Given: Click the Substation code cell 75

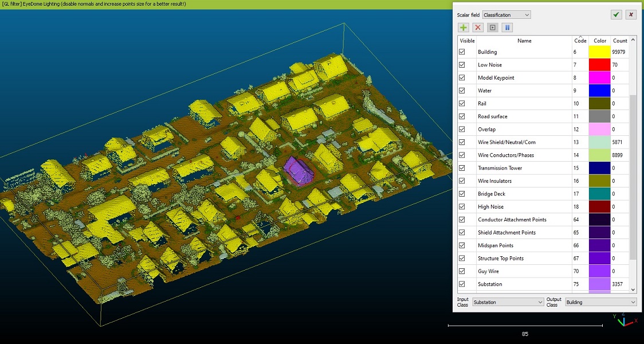Looking at the screenshot, I should 580,284.
